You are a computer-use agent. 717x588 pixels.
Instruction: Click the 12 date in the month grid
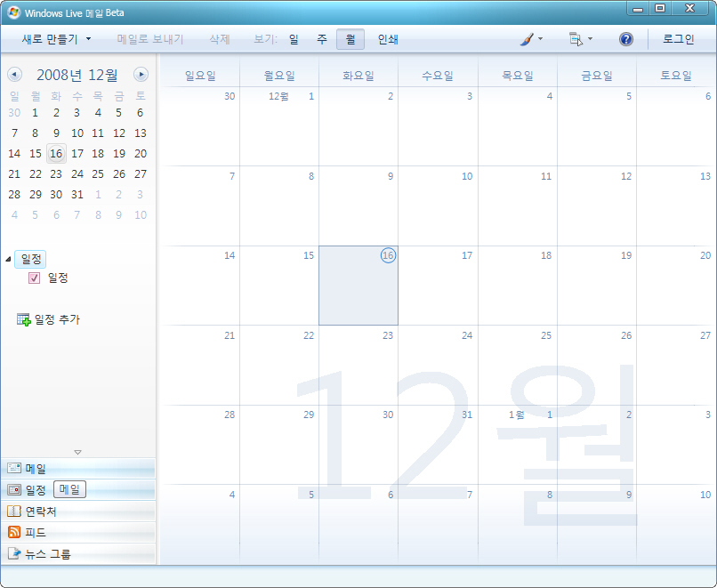click(x=626, y=176)
